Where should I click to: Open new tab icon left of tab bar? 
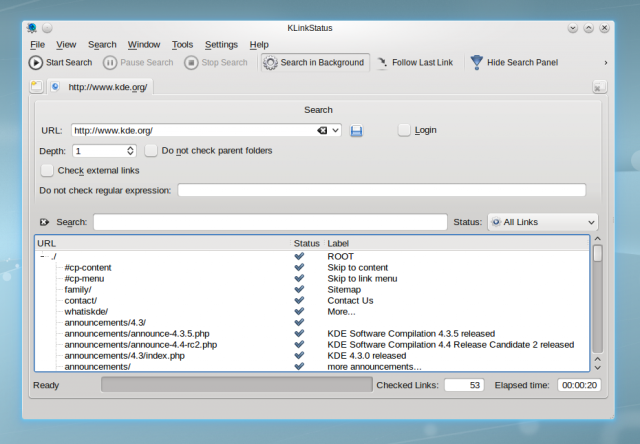click(x=36, y=87)
